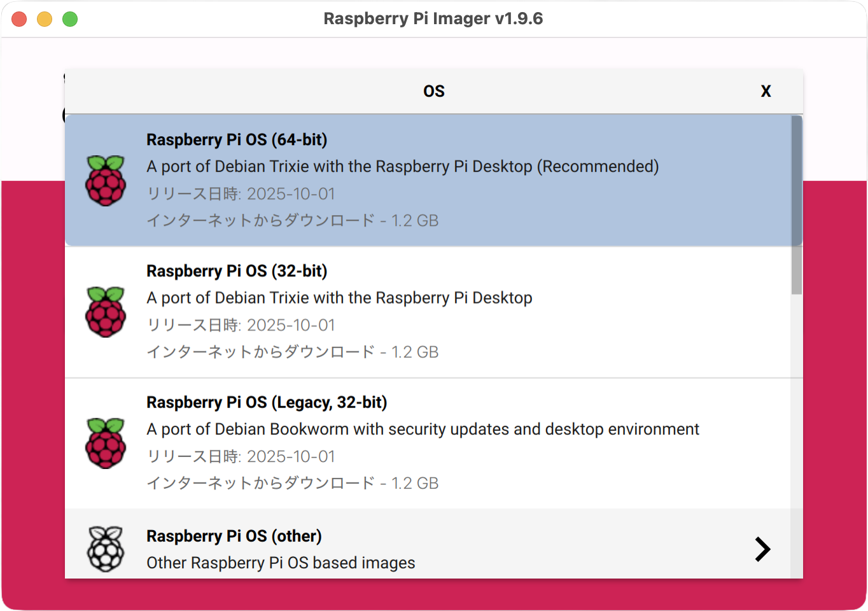Click the download size line of the Legacy entry
This screenshot has height=611, width=868.
click(292, 484)
